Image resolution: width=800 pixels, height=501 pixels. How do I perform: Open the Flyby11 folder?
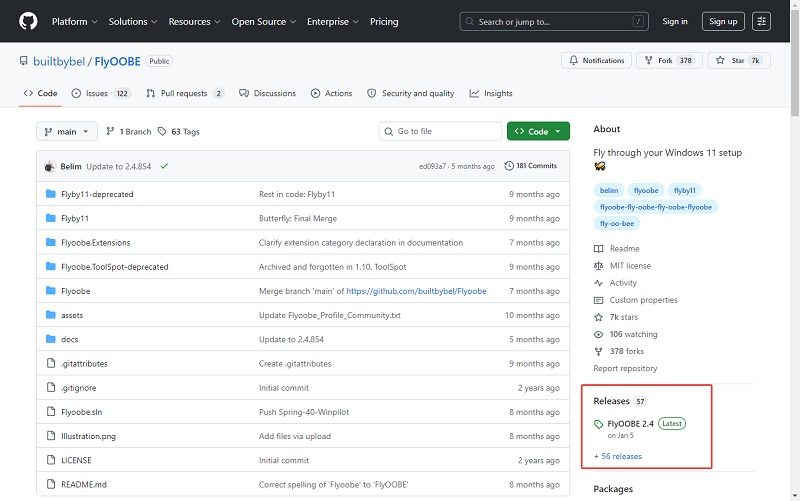tap(75, 218)
